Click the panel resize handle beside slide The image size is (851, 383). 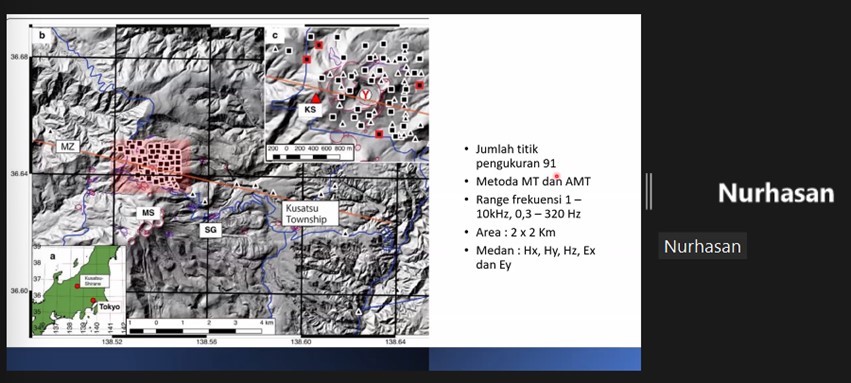click(649, 191)
